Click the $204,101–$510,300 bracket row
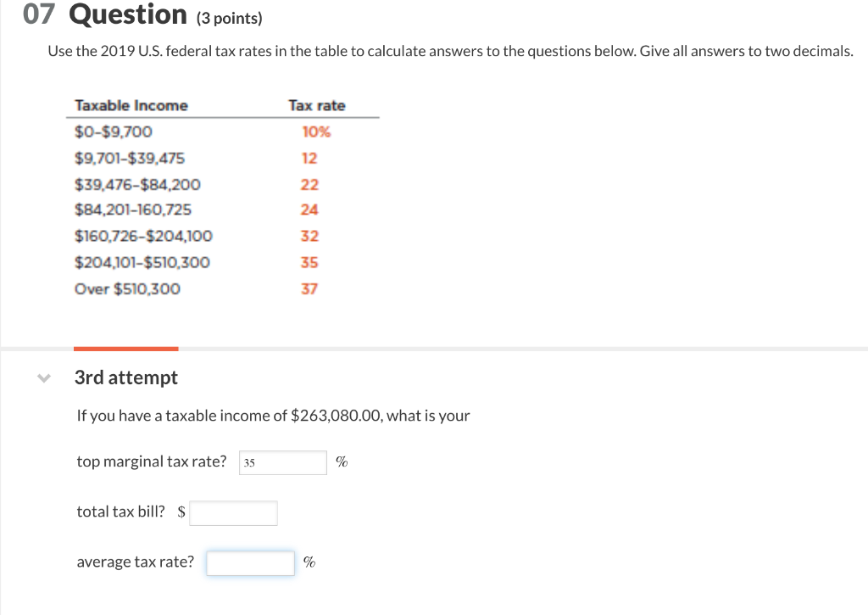Screen dimensions: 868x615 click(x=142, y=262)
